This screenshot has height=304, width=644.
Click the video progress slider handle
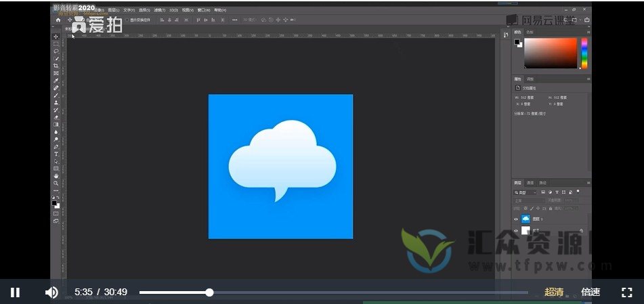(x=209, y=292)
